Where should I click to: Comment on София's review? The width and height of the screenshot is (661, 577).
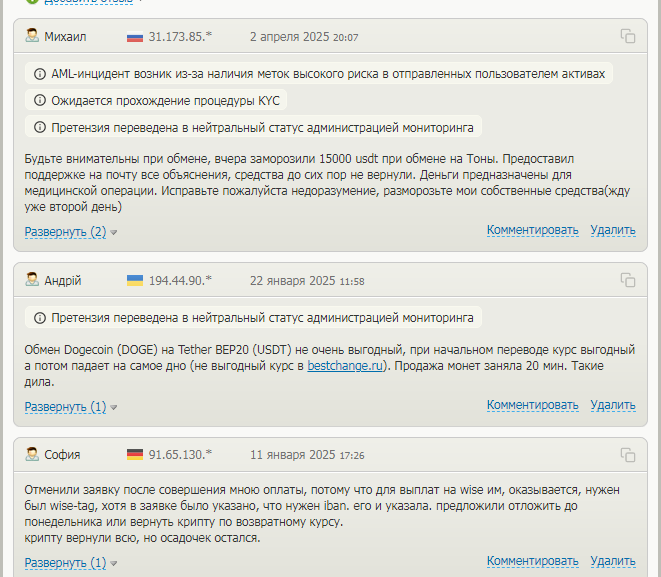pos(532,561)
